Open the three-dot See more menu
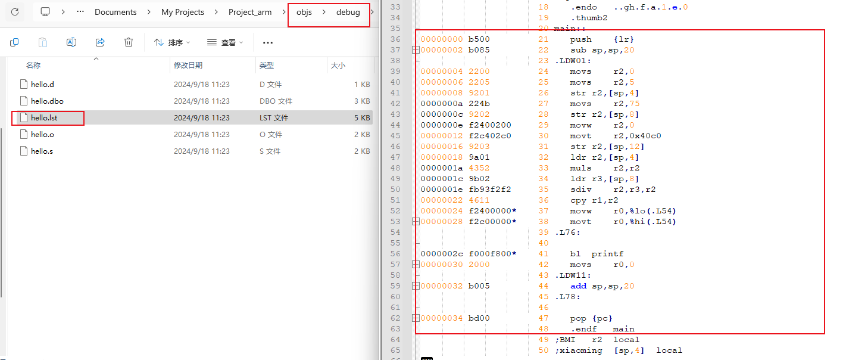868x360 pixels. click(x=268, y=42)
